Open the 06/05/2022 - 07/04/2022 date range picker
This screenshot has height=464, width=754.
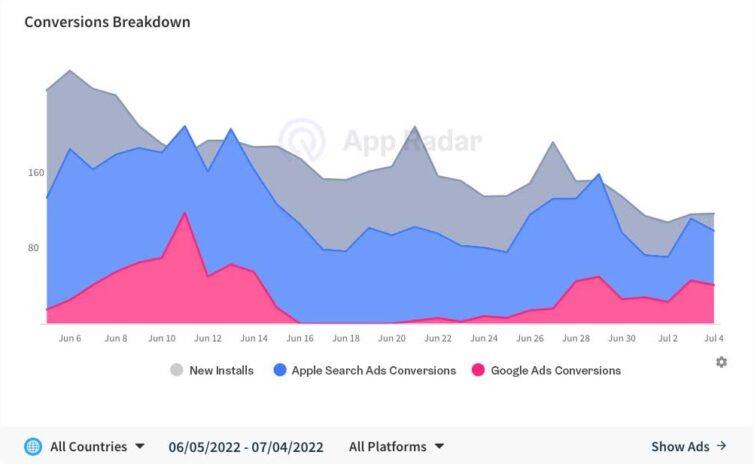tap(246, 447)
